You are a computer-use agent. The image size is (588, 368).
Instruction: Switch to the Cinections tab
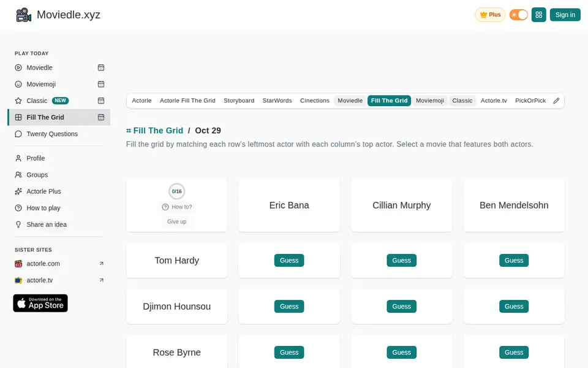click(315, 101)
